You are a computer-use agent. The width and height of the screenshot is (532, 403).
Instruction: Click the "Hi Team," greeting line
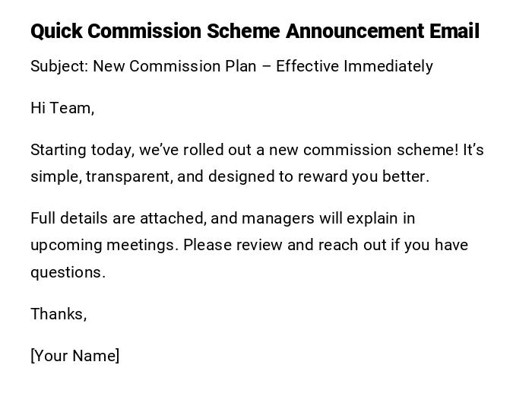pos(62,108)
